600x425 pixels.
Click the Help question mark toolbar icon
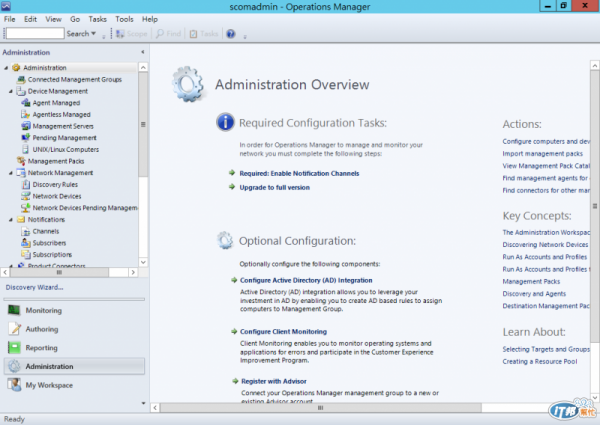tap(230, 34)
